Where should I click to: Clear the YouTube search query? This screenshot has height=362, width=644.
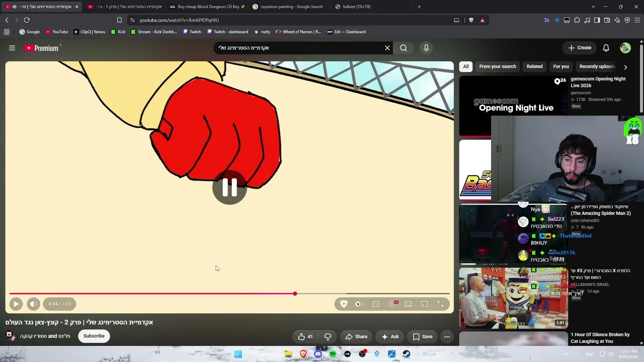tap(387, 48)
